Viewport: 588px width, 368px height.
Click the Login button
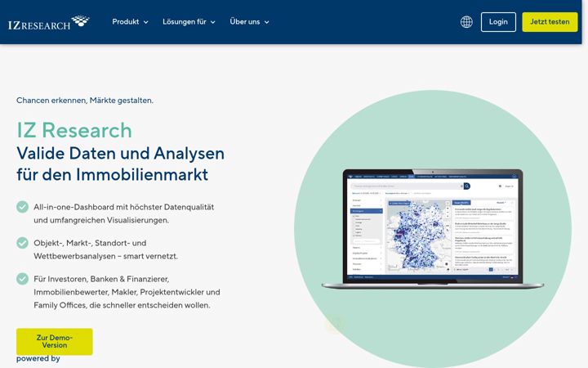(x=498, y=22)
